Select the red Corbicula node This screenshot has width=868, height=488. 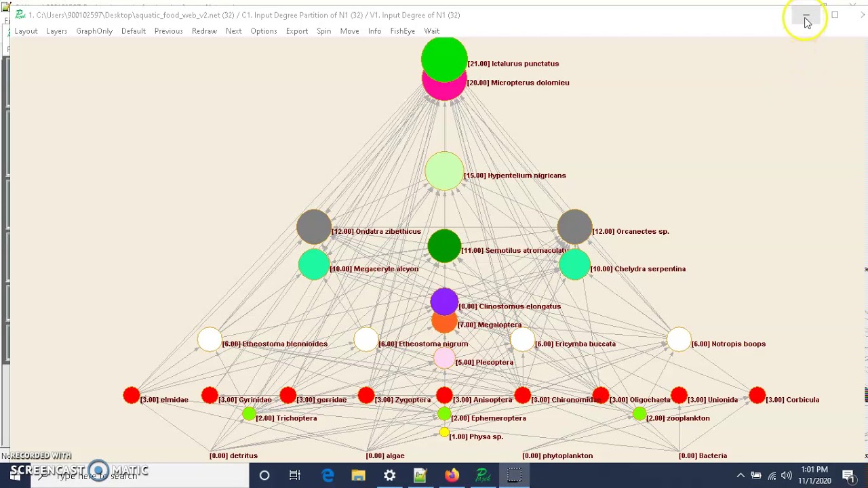757,395
